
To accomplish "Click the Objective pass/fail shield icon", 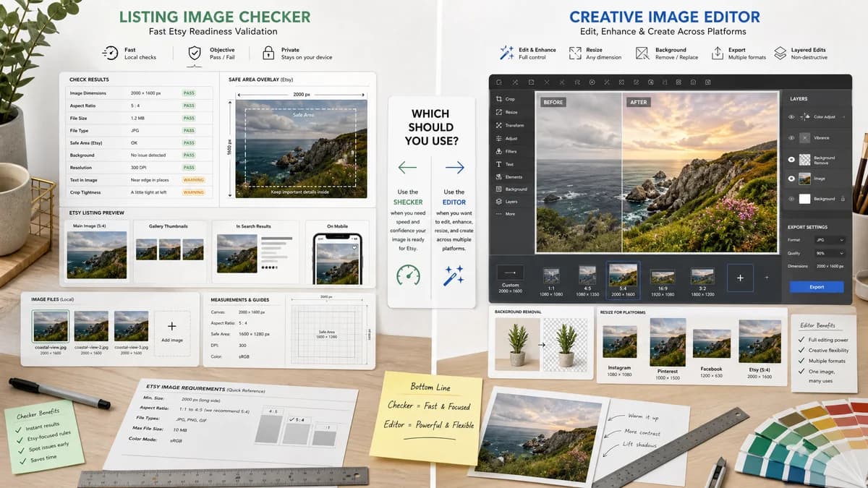I will tap(195, 53).
